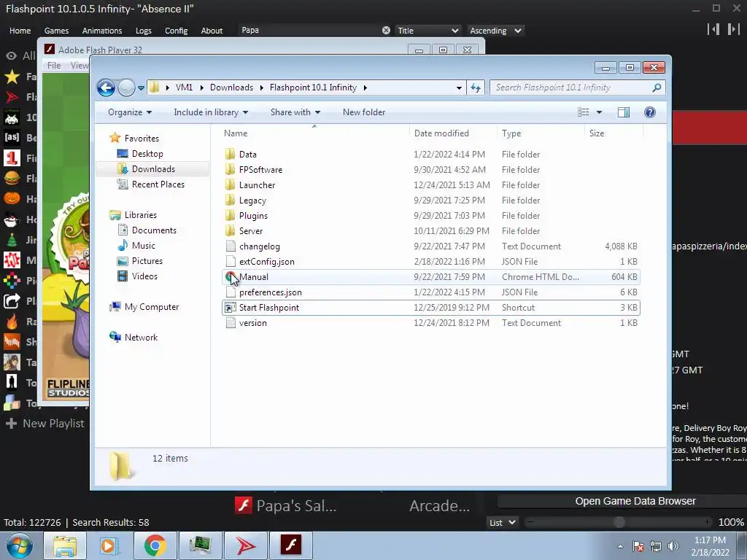
Task: Open Flashpoint Config tab
Action: (177, 31)
